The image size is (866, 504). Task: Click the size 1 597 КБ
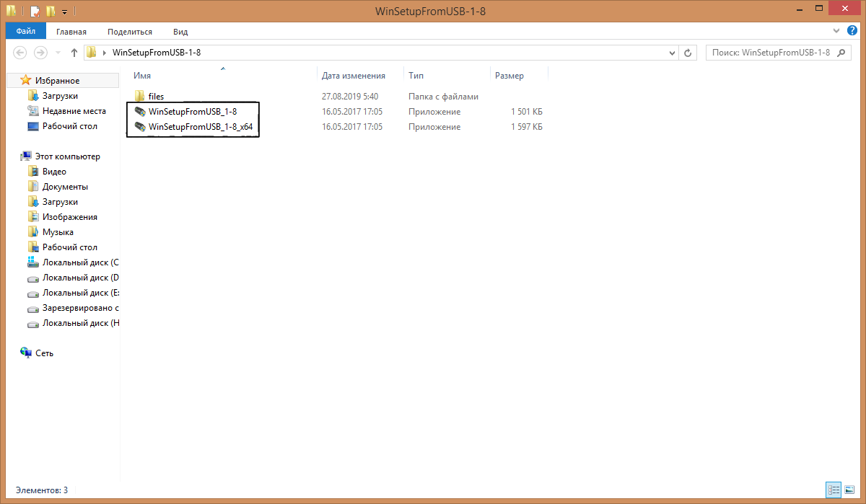point(526,127)
